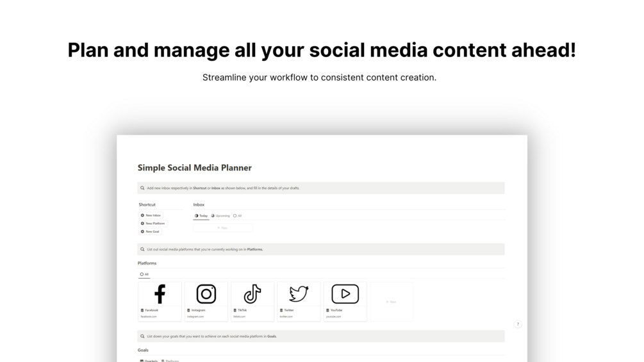Open the youtube.com link
This screenshot has height=362, width=644.
pyautogui.click(x=333, y=317)
